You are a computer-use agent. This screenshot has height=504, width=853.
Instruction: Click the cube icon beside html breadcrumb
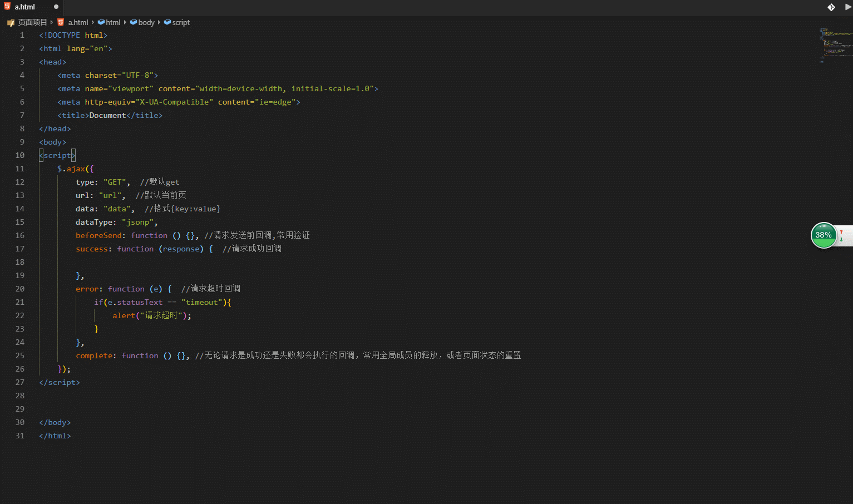point(101,22)
